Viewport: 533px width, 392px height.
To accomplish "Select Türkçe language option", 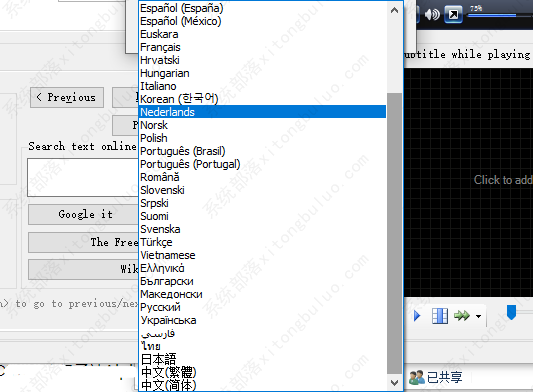I will pos(262,242).
